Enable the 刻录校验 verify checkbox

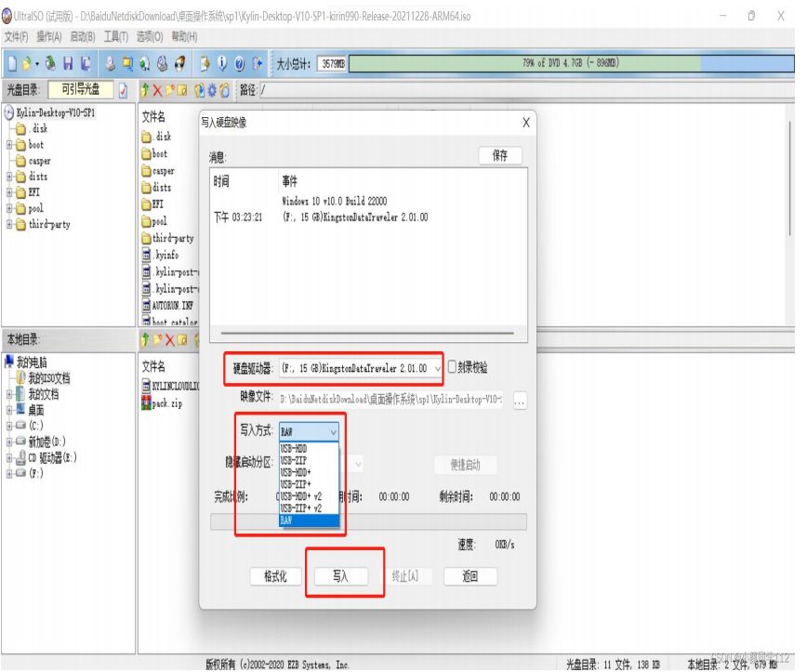[x=453, y=367]
